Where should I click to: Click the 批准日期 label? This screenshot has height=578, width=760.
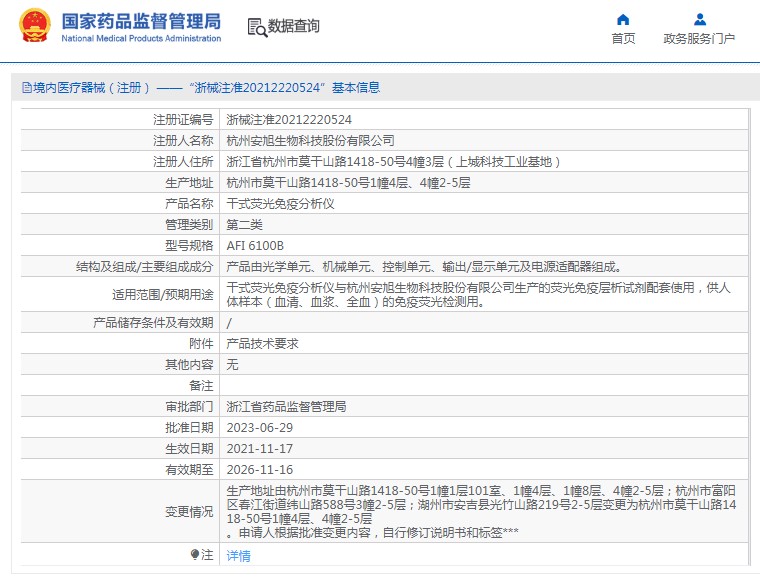pyautogui.click(x=189, y=428)
